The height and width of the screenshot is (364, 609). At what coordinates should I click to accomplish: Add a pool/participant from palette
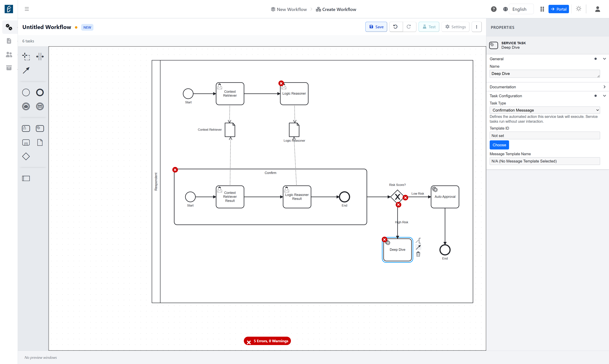[x=26, y=178]
